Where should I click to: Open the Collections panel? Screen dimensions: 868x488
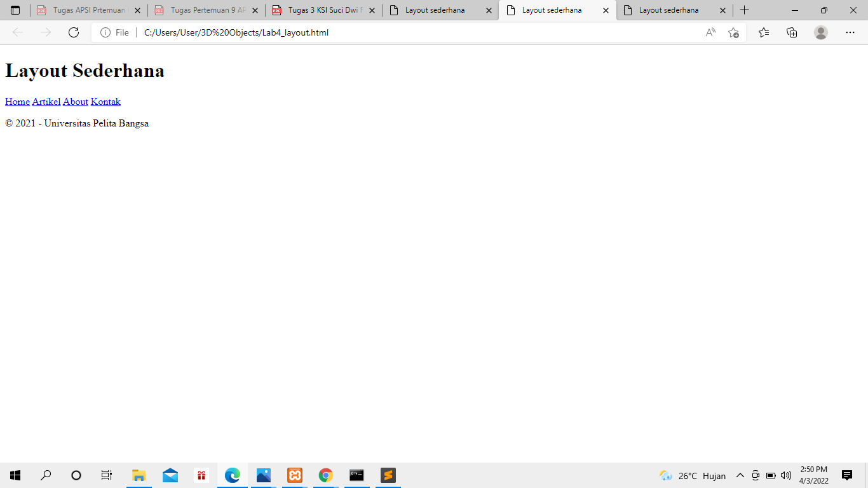click(792, 32)
